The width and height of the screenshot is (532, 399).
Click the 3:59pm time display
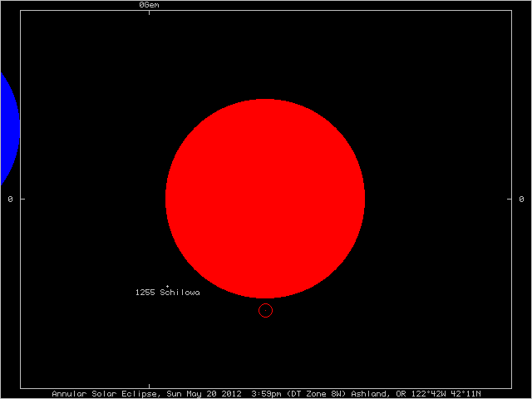[x=266, y=393]
